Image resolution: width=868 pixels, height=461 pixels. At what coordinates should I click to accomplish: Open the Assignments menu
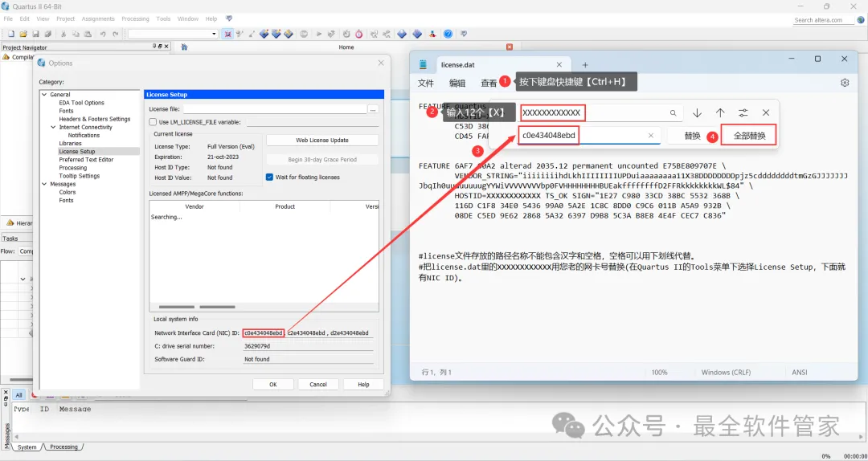tap(98, 18)
